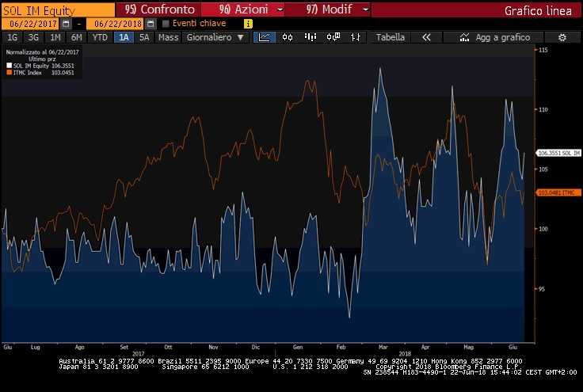
Task: Collapse panel with double left arrows
Action: pos(426,37)
